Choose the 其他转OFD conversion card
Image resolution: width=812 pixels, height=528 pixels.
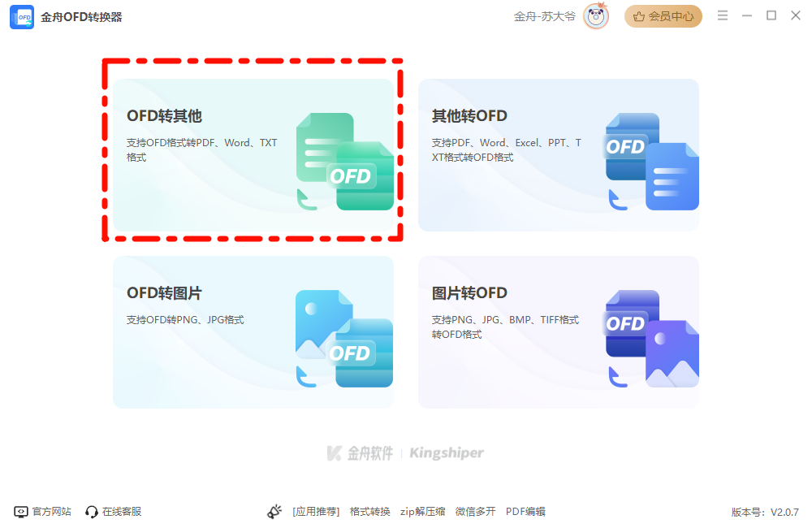click(x=559, y=155)
